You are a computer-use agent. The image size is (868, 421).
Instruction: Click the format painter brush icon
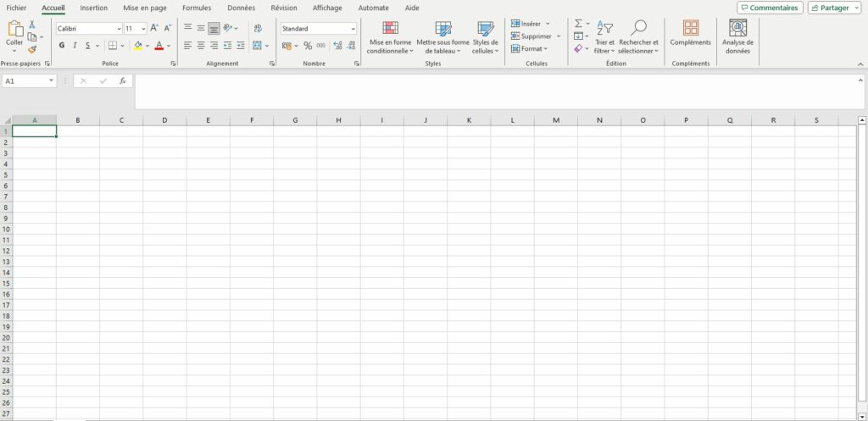coord(32,49)
